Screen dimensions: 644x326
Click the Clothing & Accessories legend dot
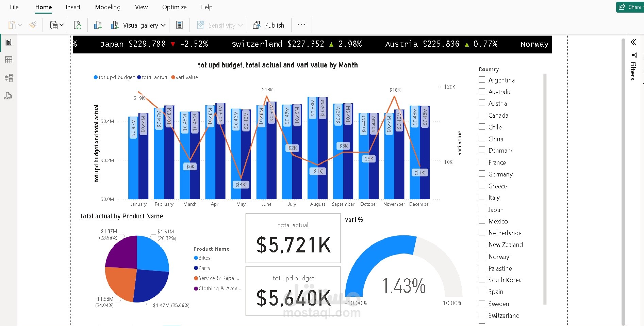pos(196,289)
